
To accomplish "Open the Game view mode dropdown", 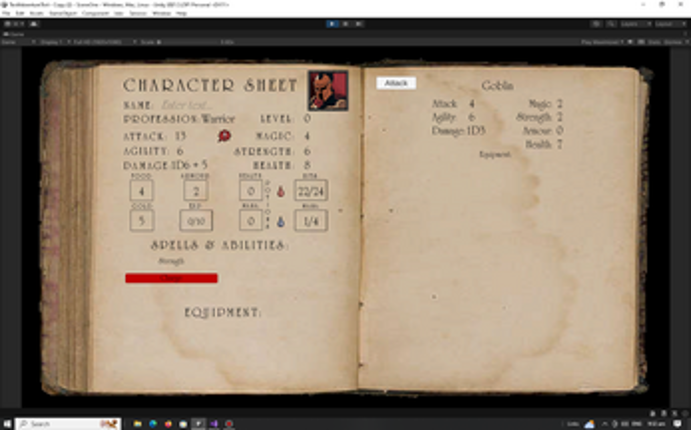I will coord(19,42).
